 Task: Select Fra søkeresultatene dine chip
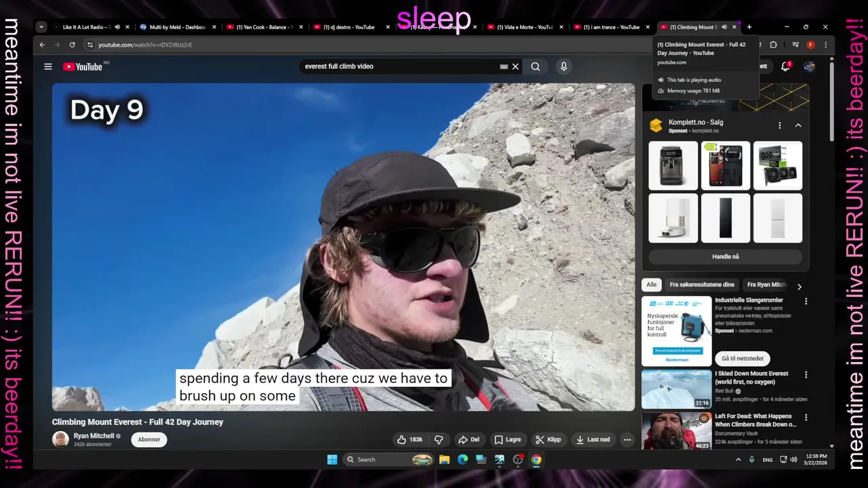pos(702,285)
